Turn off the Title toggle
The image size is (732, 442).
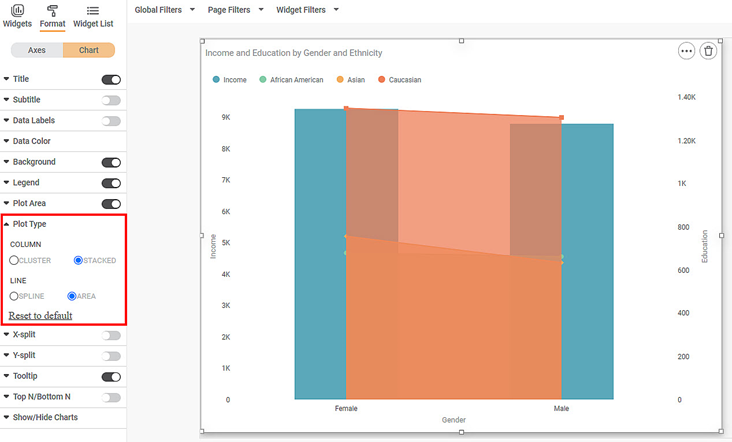[111, 80]
